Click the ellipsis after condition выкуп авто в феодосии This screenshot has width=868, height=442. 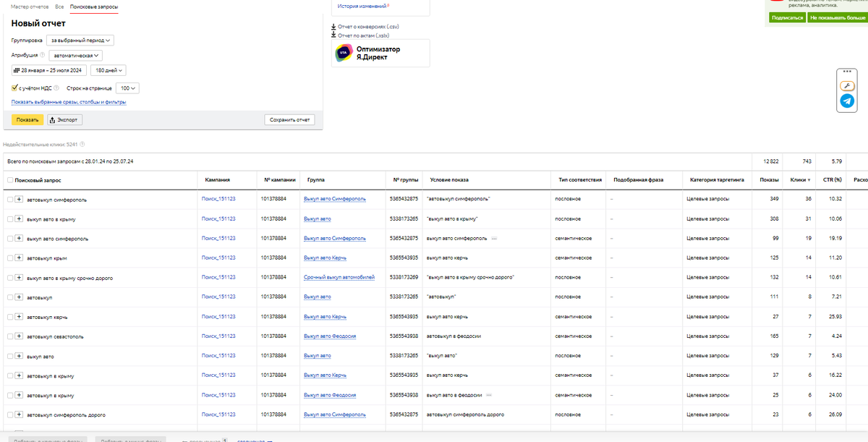(489, 395)
